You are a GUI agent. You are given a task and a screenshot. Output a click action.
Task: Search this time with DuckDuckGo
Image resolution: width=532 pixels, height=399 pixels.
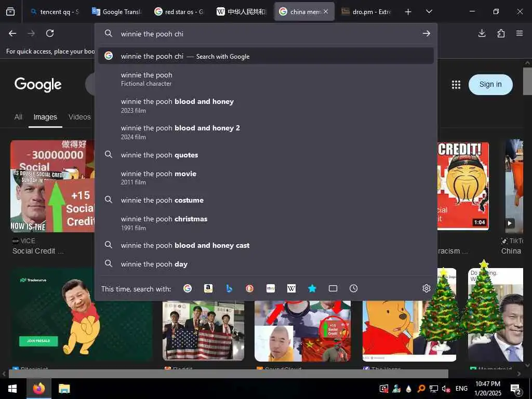pyautogui.click(x=250, y=288)
